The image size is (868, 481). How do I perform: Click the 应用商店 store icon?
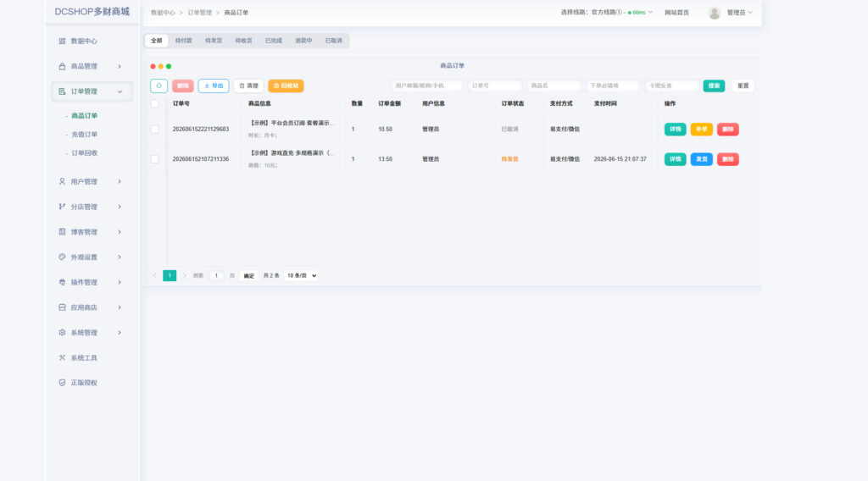pyautogui.click(x=62, y=307)
